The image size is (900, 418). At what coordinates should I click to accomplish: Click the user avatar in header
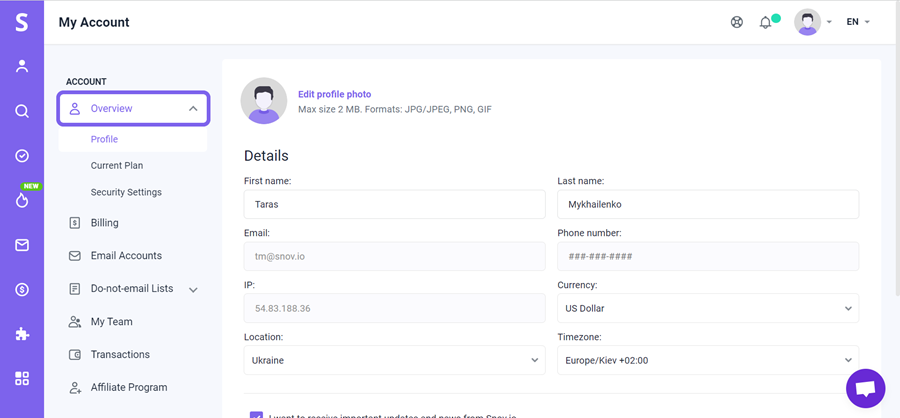click(807, 22)
